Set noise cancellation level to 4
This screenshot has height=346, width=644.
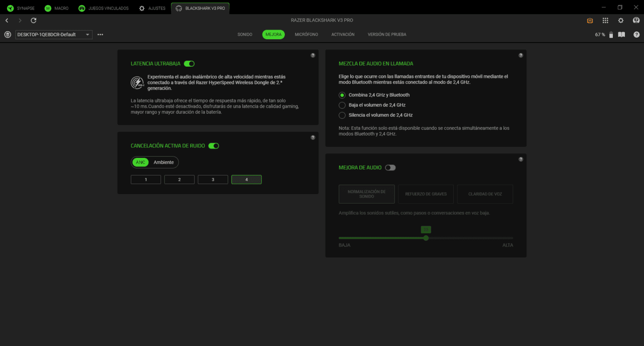[x=247, y=180]
